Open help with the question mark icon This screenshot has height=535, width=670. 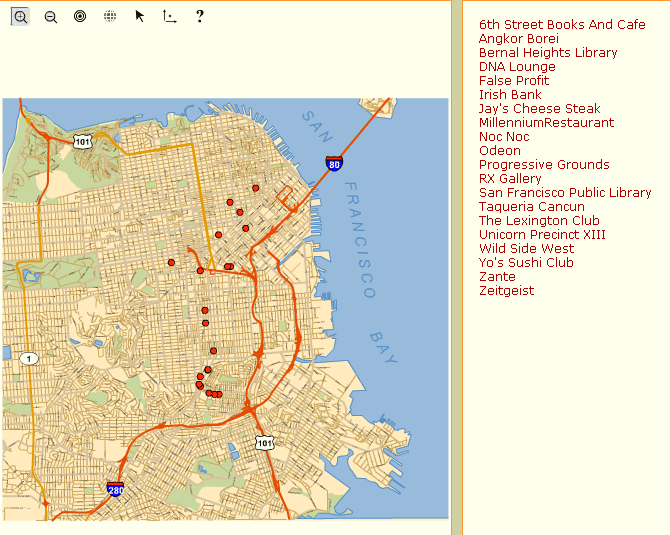click(200, 16)
